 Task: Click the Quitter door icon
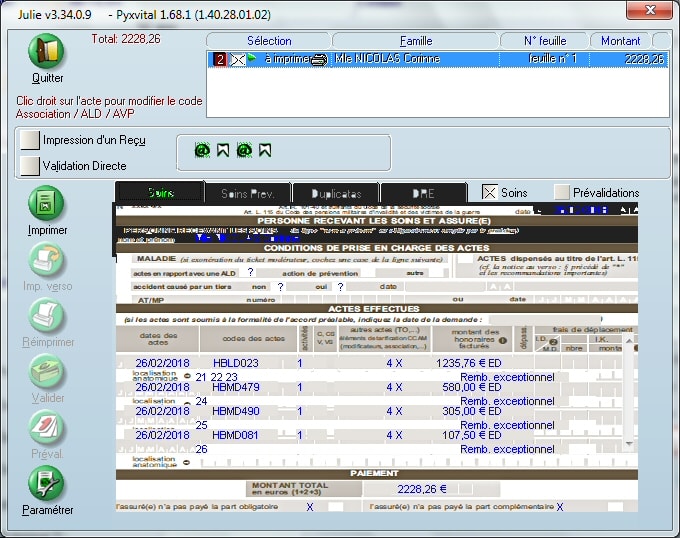click(x=47, y=52)
